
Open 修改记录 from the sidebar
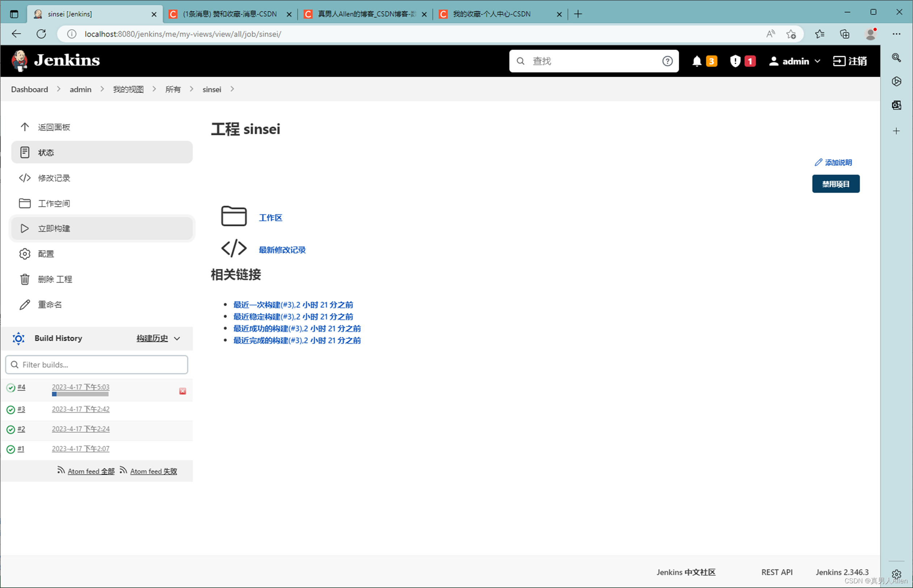coord(54,178)
